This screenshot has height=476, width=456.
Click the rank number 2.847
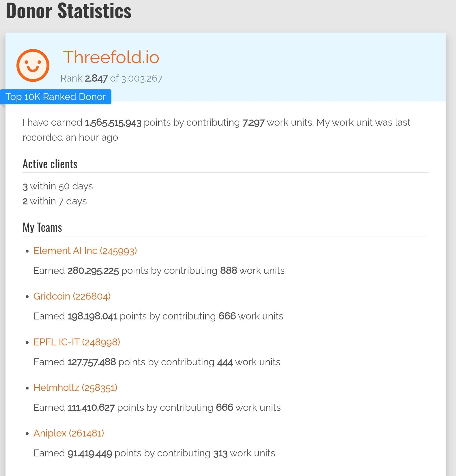(96, 78)
